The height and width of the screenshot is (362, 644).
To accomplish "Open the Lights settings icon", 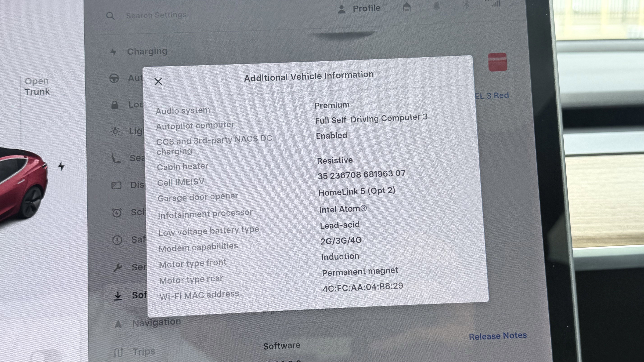I will (115, 132).
